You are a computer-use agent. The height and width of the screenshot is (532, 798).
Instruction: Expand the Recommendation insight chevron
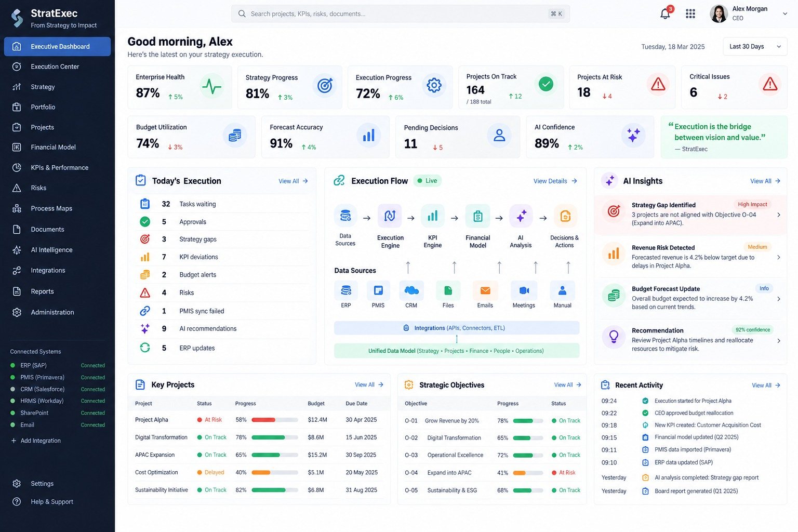pos(778,341)
